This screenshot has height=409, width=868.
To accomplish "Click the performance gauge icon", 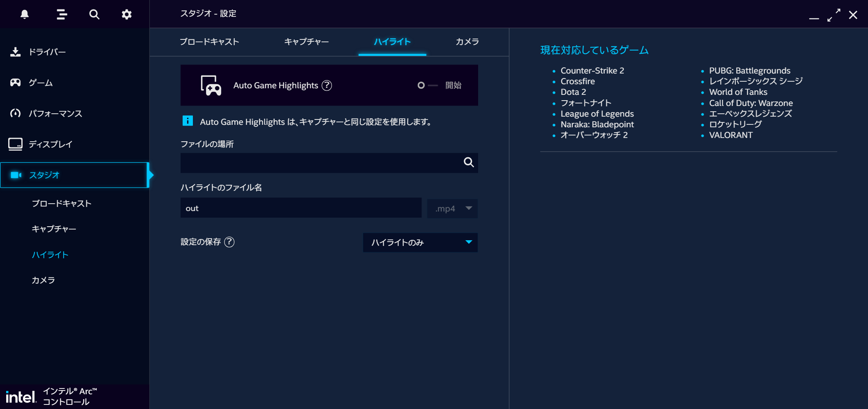I will click(x=16, y=113).
